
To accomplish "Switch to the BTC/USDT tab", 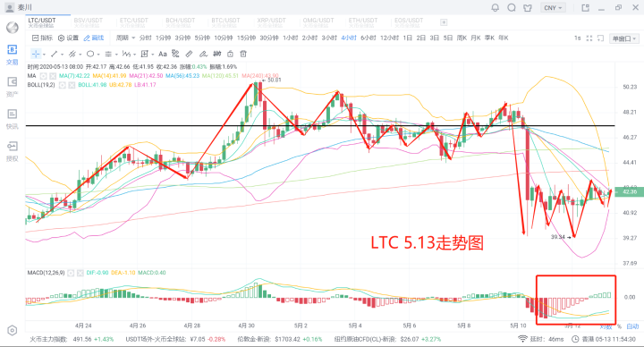I will [225, 22].
